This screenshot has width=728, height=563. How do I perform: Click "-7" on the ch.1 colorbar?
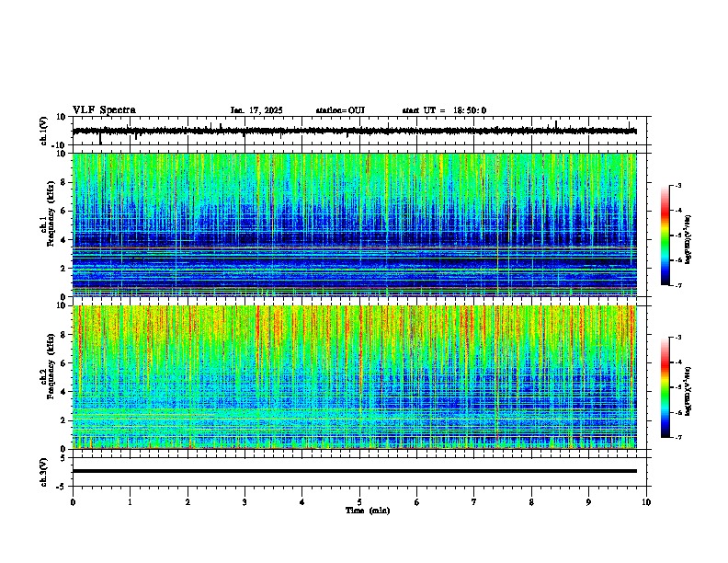point(678,285)
